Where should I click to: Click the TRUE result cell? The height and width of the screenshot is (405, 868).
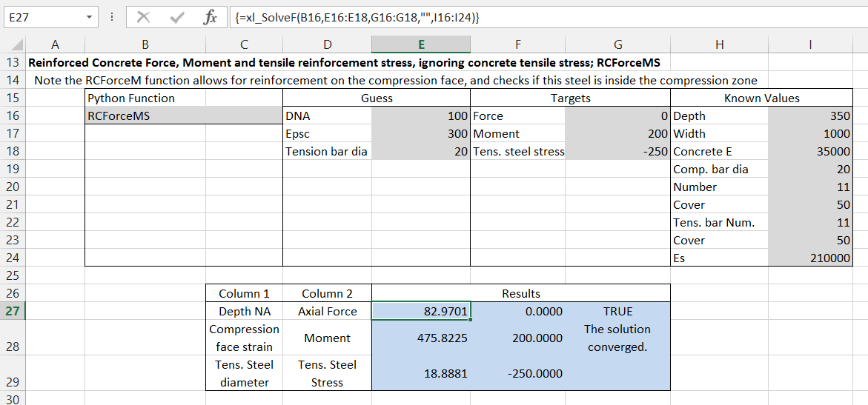617,311
